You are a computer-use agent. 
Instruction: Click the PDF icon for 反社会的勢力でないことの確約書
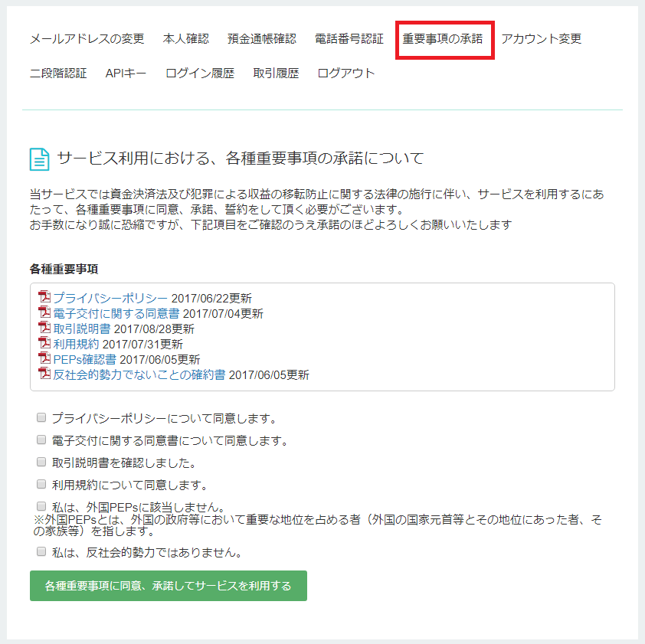tap(44, 373)
